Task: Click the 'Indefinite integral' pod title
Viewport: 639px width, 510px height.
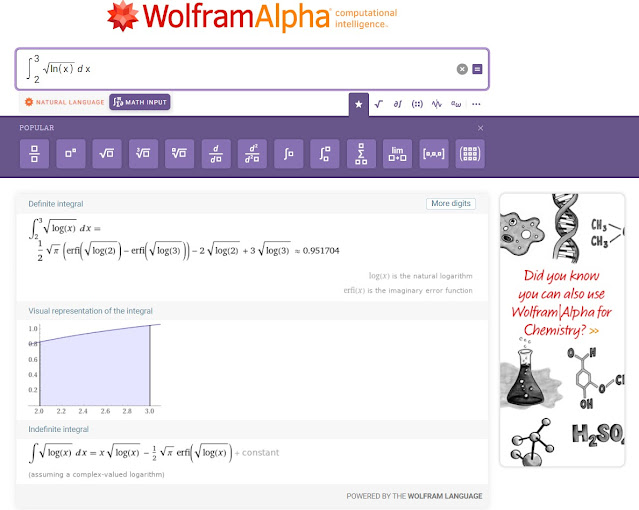Action: pyautogui.click(x=58, y=429)
